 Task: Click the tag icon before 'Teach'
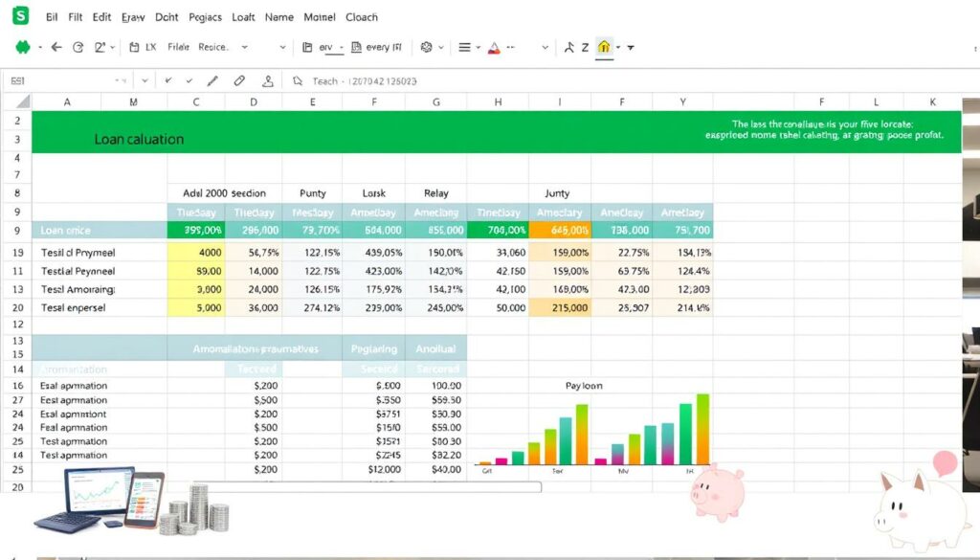298,80
